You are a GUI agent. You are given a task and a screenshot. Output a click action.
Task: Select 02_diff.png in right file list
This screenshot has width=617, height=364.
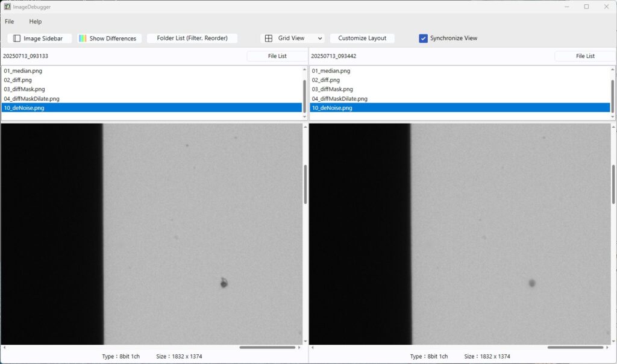326,80
